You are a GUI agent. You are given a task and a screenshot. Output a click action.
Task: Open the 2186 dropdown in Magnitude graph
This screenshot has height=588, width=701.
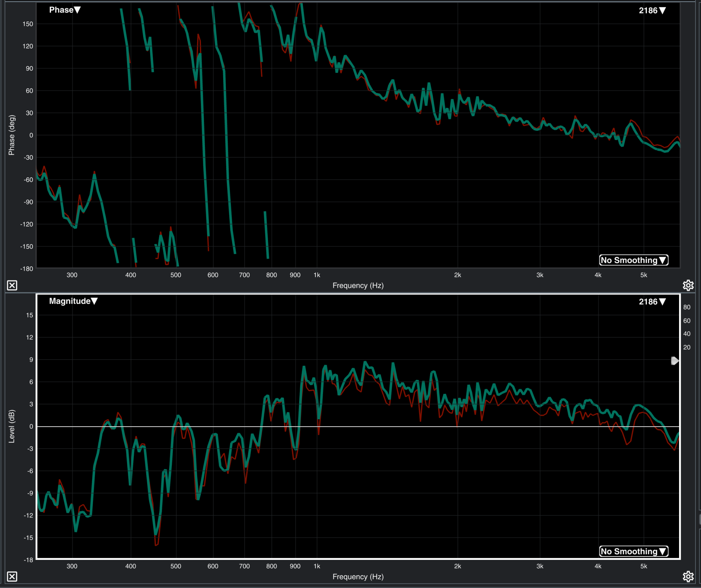[x=652, y=302]
